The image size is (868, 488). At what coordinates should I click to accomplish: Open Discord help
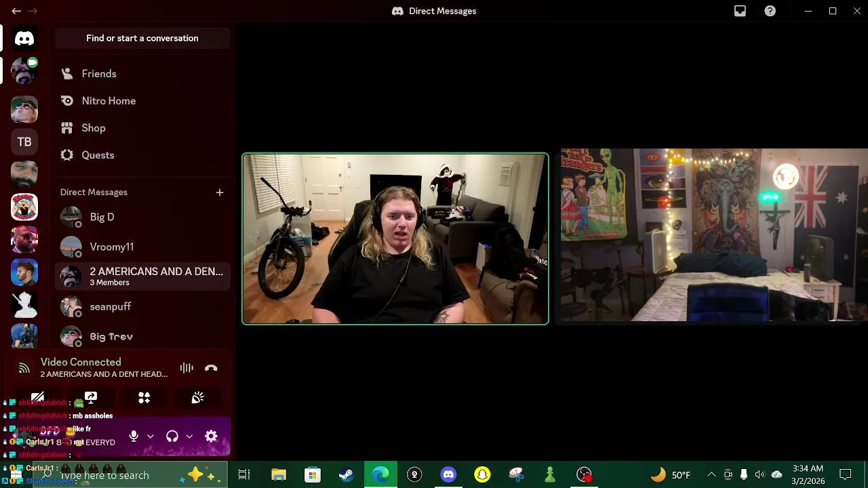(770, 11)
